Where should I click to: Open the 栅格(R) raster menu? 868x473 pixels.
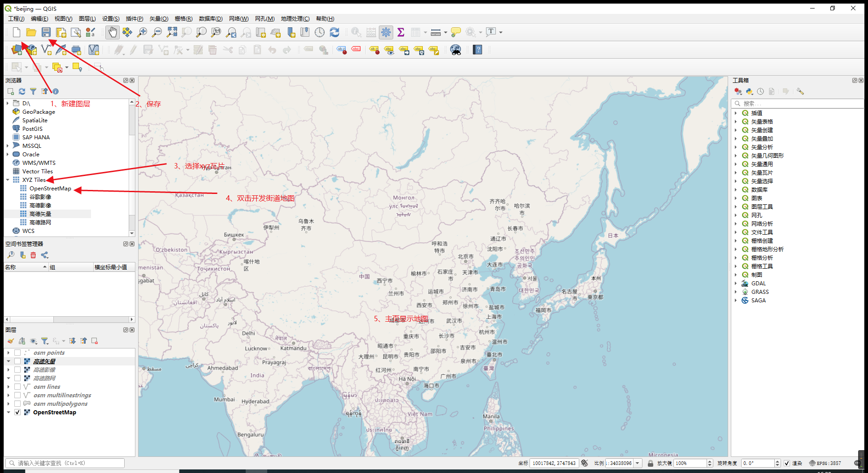(183, 18)
